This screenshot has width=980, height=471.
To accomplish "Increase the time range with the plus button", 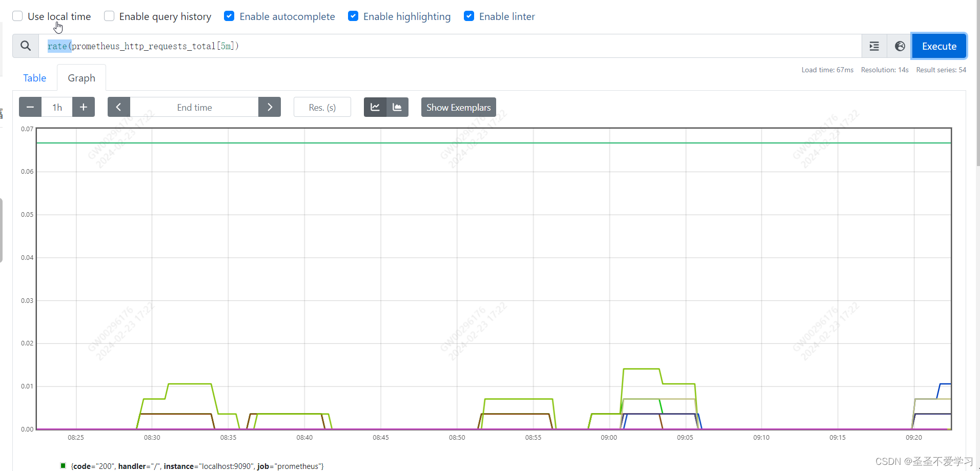I will coord(84,107).
